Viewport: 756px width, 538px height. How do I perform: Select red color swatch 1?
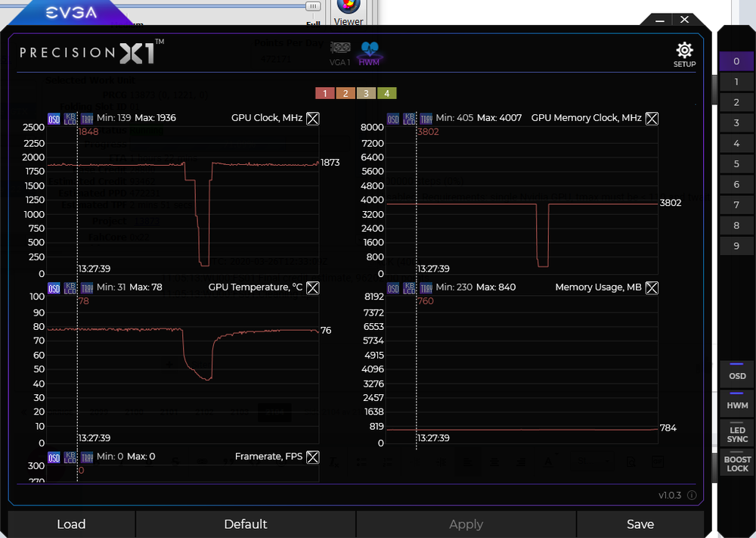[x=325, y=93]
